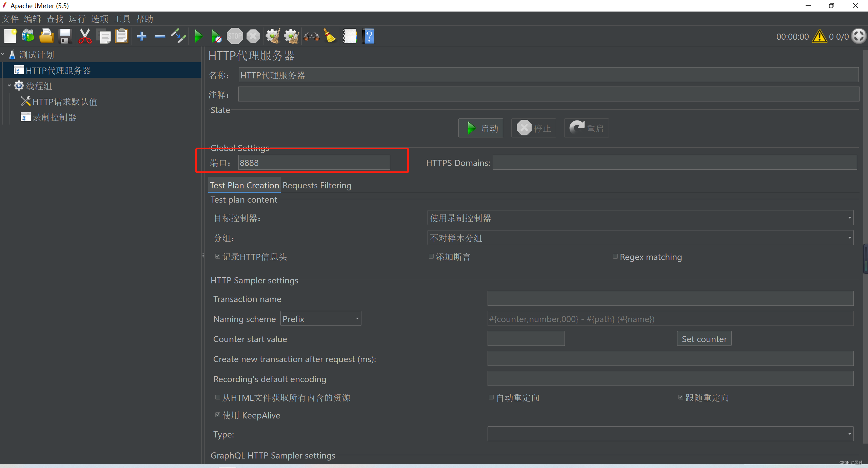Click the yellow warning triangle log icon

click(x=819, y=36)
